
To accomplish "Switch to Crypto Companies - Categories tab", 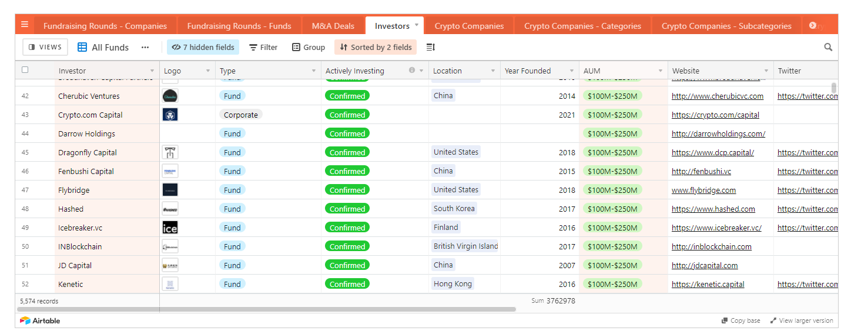I will tap(582, 26).
